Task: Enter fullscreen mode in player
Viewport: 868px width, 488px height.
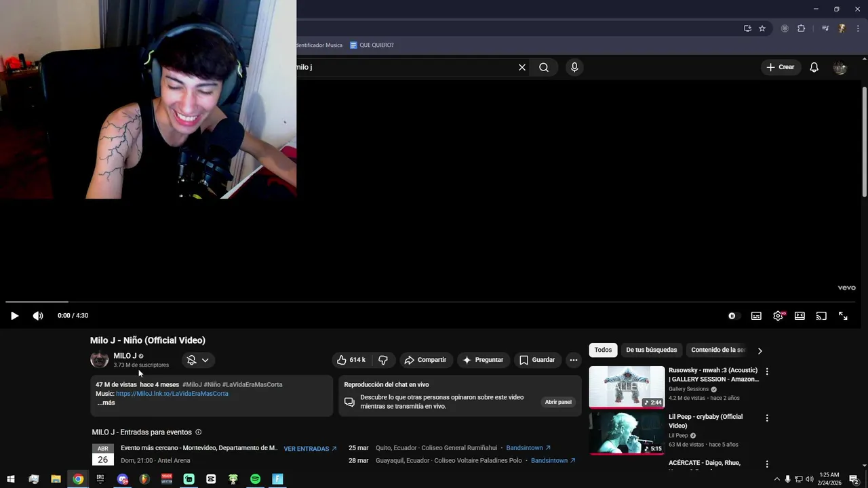Action: tap(843, 316)
